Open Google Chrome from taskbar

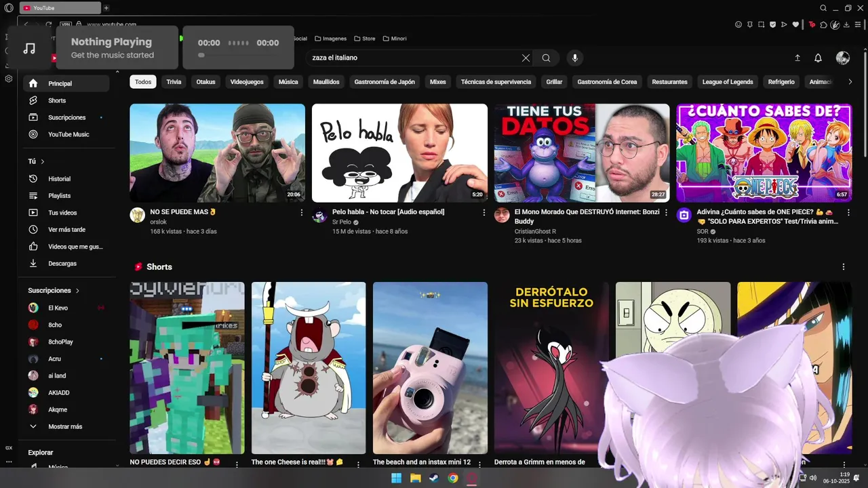pyautogui.click(x=453, y=478)
